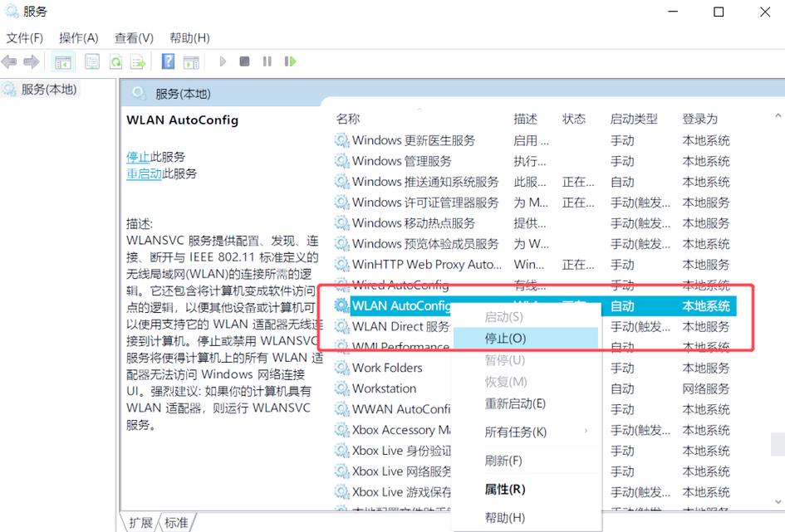785x532 pixels.
Task: Choose 帮助(H) in the context menu
Action: pos(526,518)
